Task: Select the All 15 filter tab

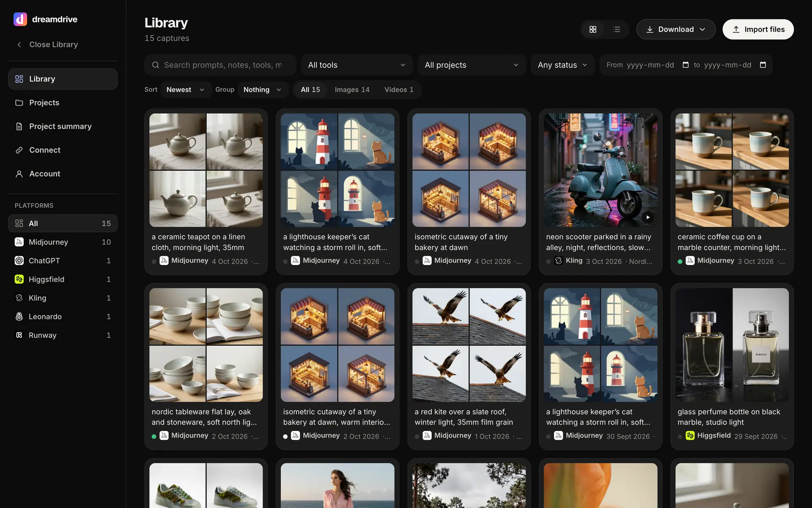Action: pyautogui.click(x=310, y=90)
